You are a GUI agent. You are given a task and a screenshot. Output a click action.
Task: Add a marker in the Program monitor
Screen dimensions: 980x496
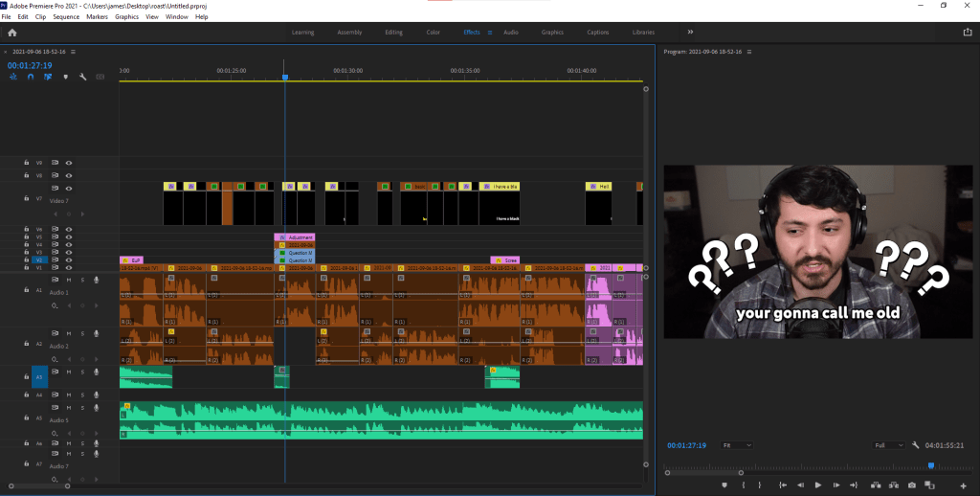(724, 485)
